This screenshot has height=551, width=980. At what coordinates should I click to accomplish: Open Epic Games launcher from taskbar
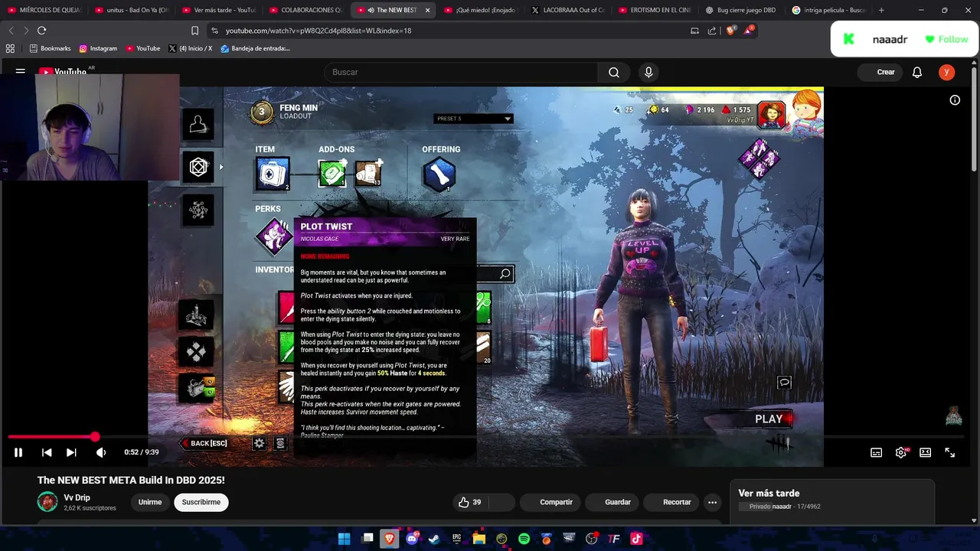[457, 539]
